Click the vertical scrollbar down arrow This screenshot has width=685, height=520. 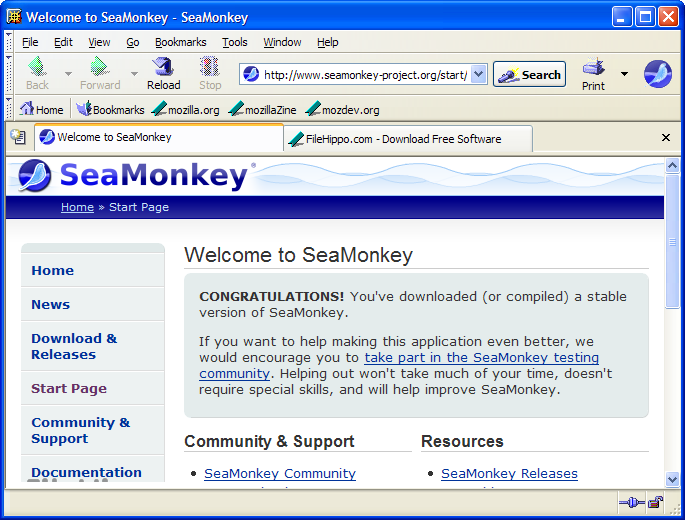[673, 480]
